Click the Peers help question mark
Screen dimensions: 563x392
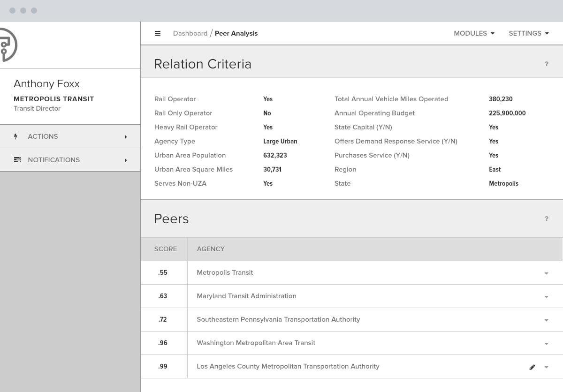(547, 219)
